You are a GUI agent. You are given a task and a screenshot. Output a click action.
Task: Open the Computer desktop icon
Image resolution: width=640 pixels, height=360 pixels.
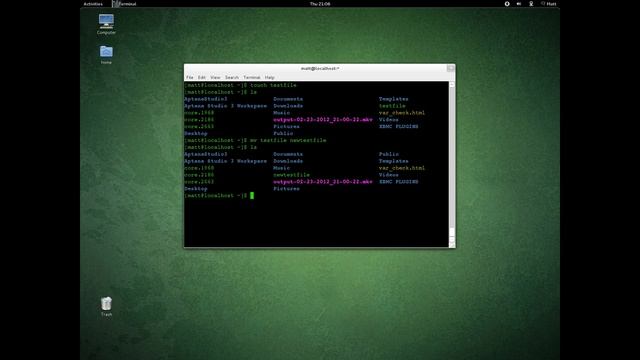(x=106, y=24)
